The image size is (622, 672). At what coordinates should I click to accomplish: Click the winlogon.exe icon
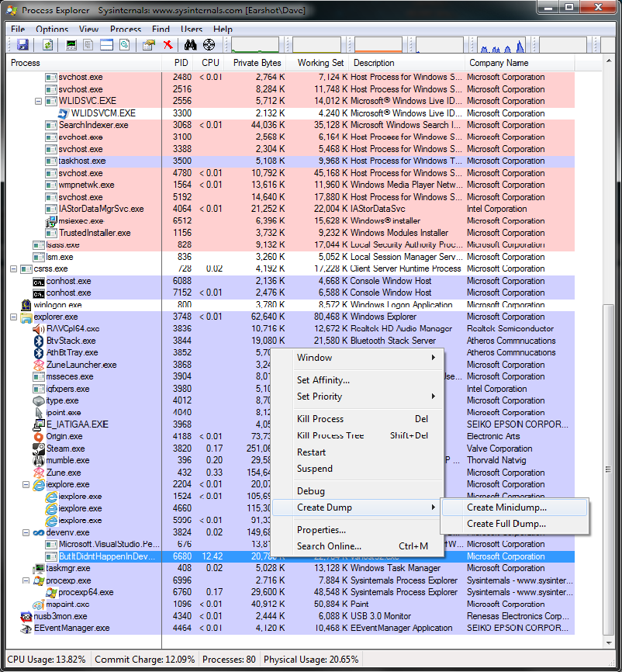click(x=26, y=305)
